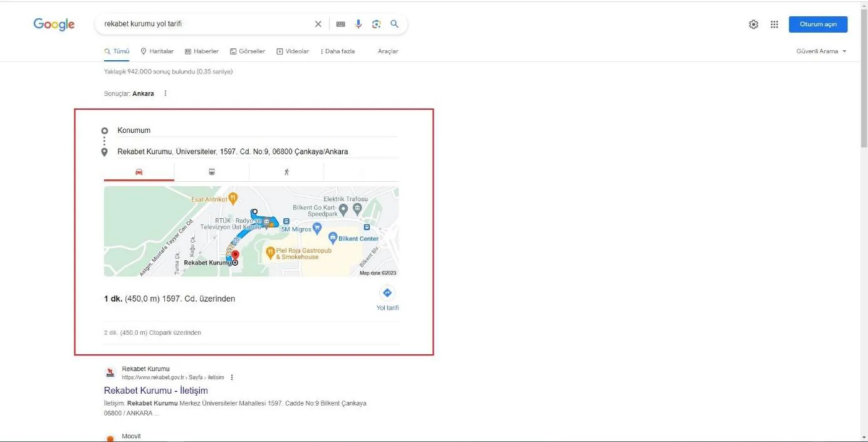The height and width of the screenshot is (442, 868).
Task: Open Google apps grid
Action: click(775, 24)
